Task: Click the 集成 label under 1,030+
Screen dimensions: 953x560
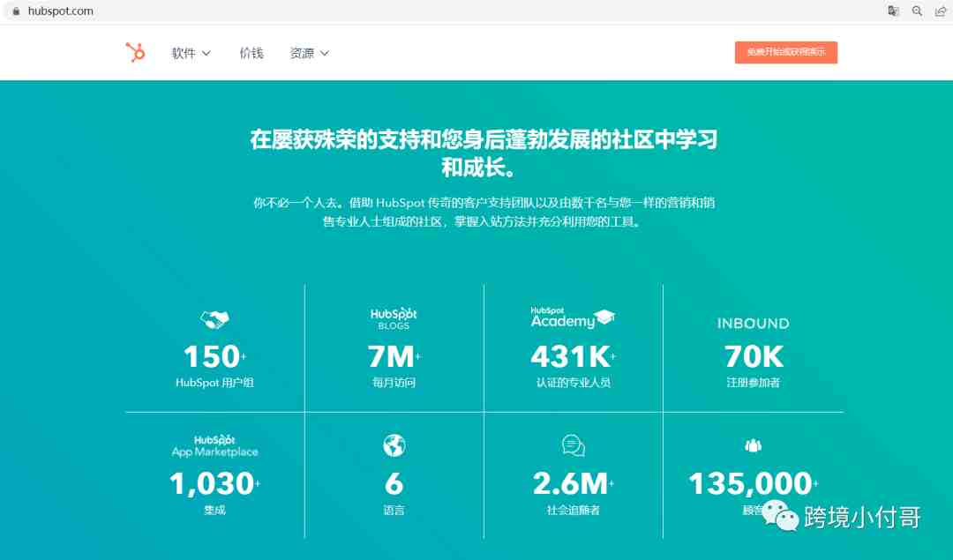Action: click(x=214, y=511)
